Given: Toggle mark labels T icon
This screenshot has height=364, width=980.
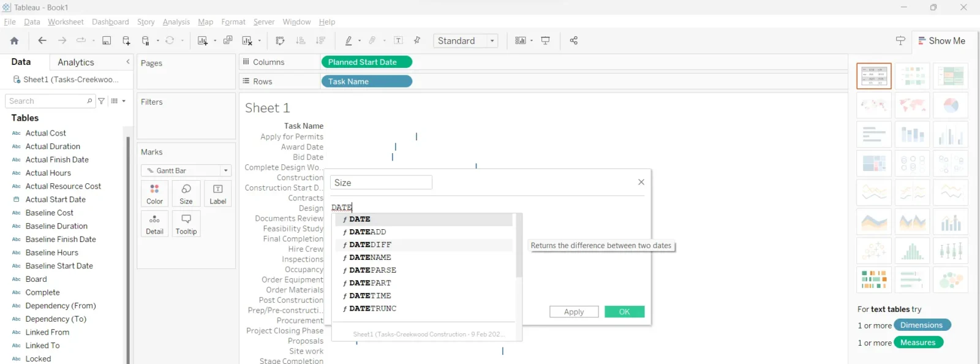Looking at the screenshot, I should point(399,40).
